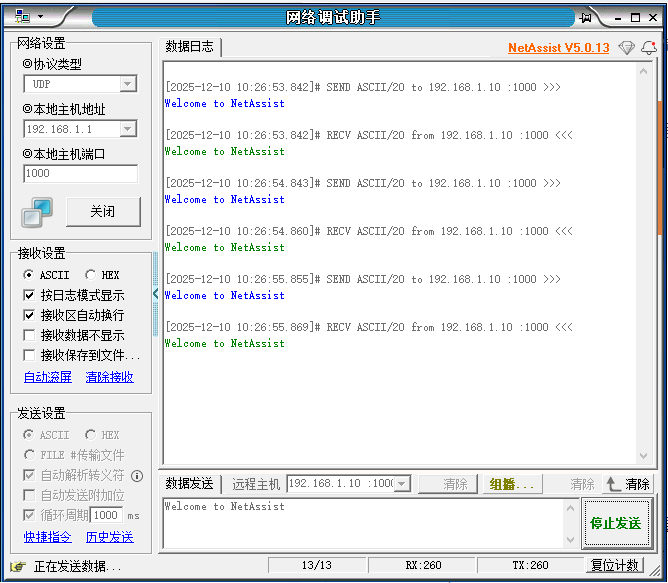This screenshot has width=668, height=583.
Task: Collapse the left settings panel arrow
Action: (155, 293)
